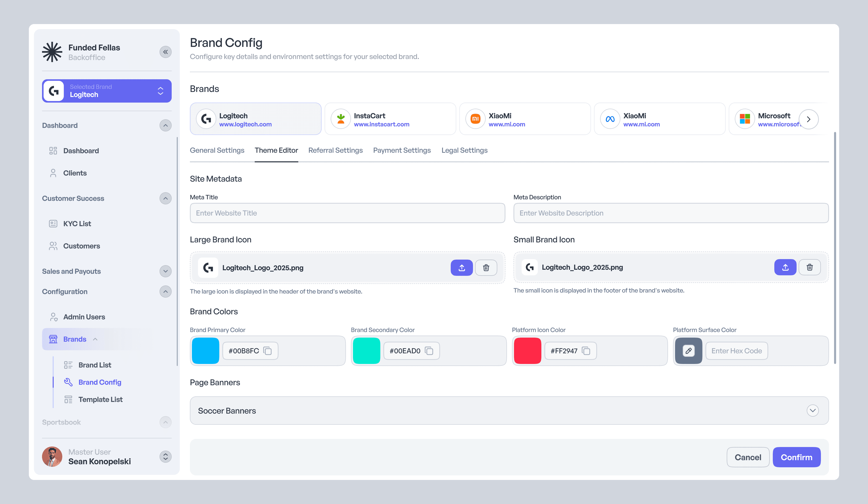Open Master User account menu
868x504 pixels.
click(165, 456)
